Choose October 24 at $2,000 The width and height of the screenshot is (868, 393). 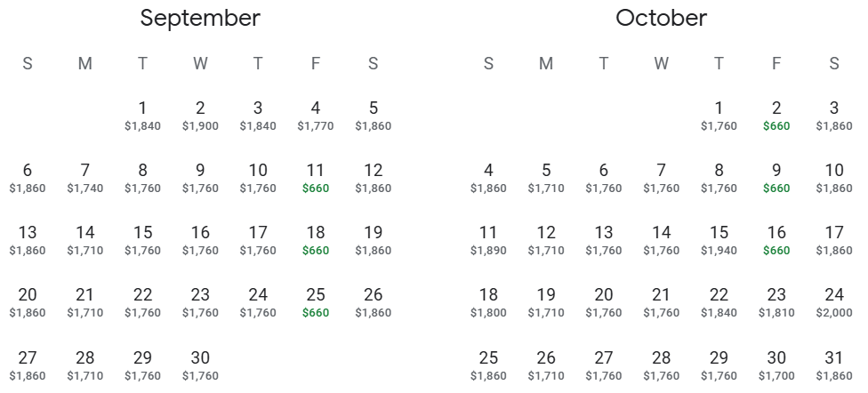[x=834, y=301]
